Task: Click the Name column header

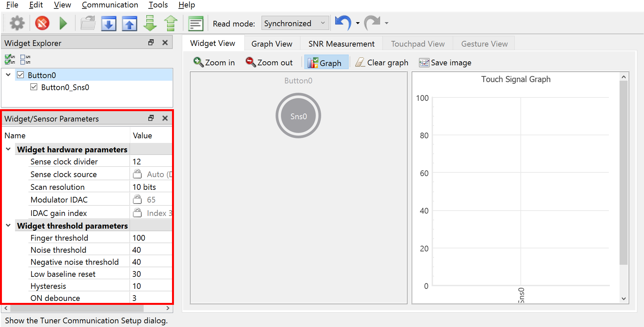Action: [66, 136]
